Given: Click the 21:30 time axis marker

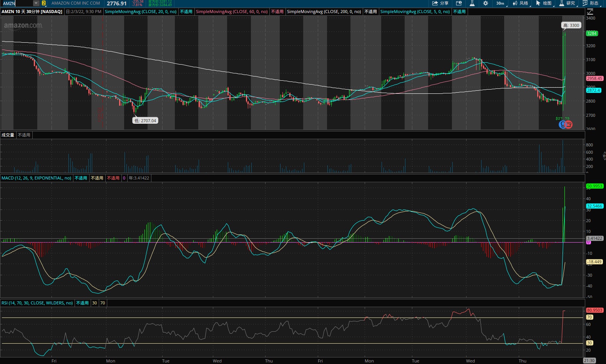Looking at the screenshot, I should tap(589, 361).
